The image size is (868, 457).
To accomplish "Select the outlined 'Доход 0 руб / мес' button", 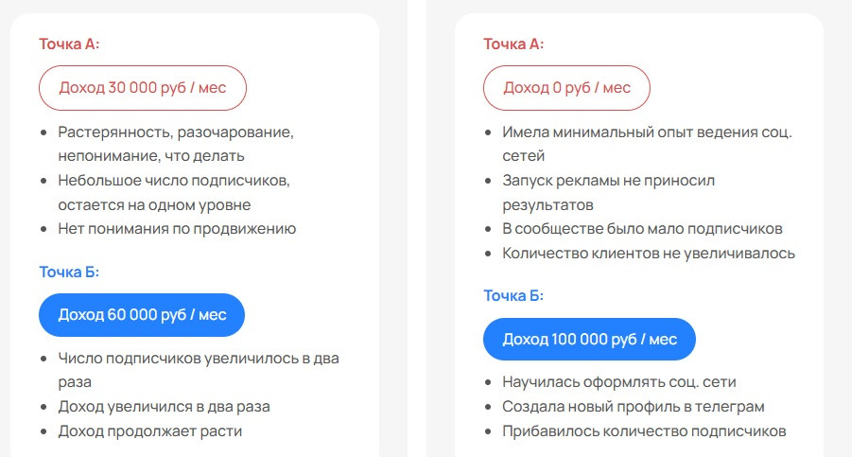I will point(566,88).
